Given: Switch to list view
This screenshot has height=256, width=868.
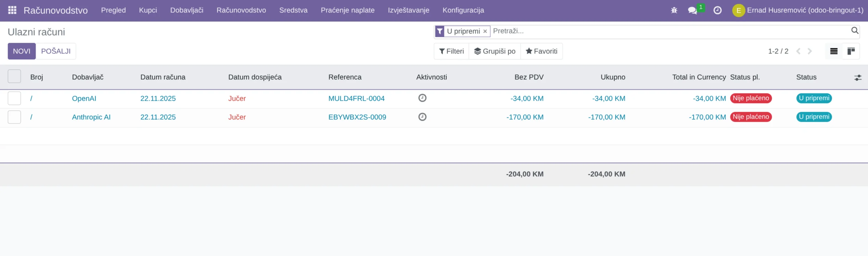Looking at the screenshot, I should click(x=834, y=51).
